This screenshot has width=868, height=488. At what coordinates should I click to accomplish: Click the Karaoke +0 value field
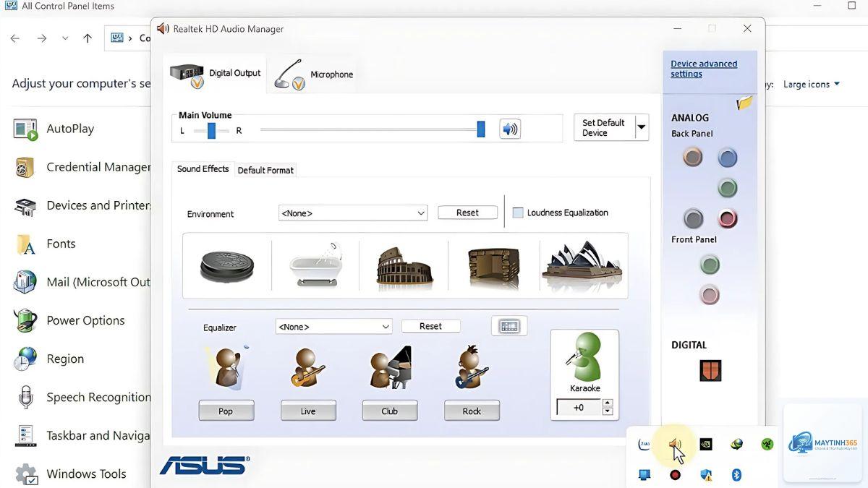click(579, 408)
